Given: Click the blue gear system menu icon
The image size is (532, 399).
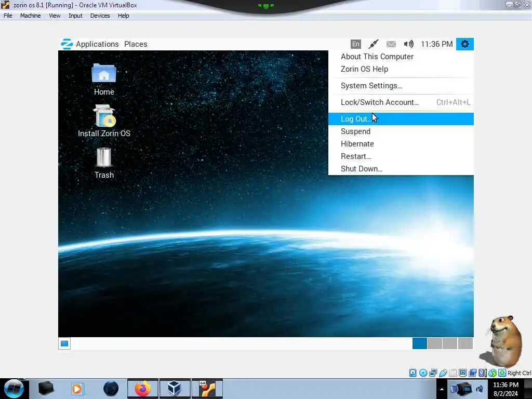Looking at the screenshot, I should pos(464,44).
